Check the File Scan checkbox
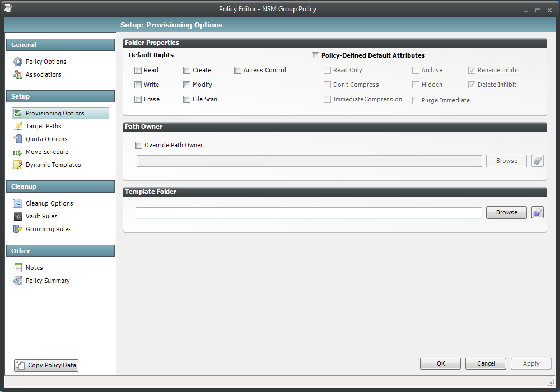The width and height of the screenshot is (560, 392). (x=187, y=99)
